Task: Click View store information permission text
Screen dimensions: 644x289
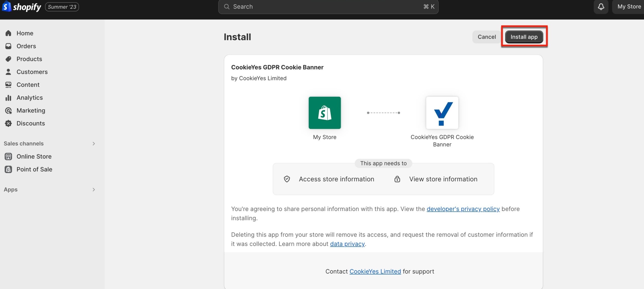Action: [443, 179]
